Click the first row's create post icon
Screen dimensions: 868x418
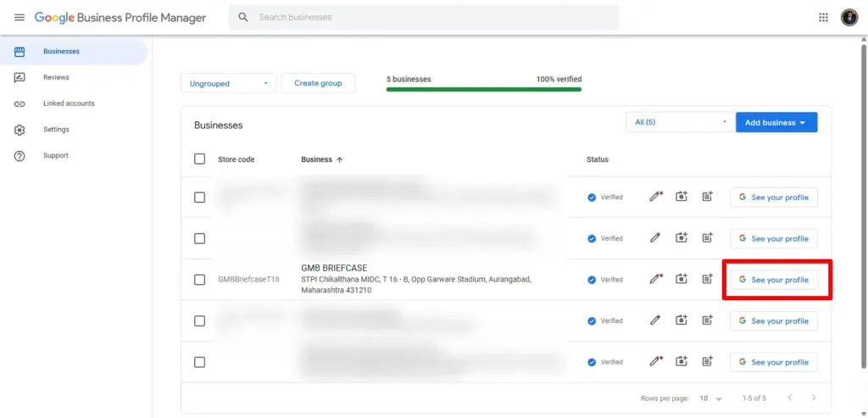coord(708,197)
